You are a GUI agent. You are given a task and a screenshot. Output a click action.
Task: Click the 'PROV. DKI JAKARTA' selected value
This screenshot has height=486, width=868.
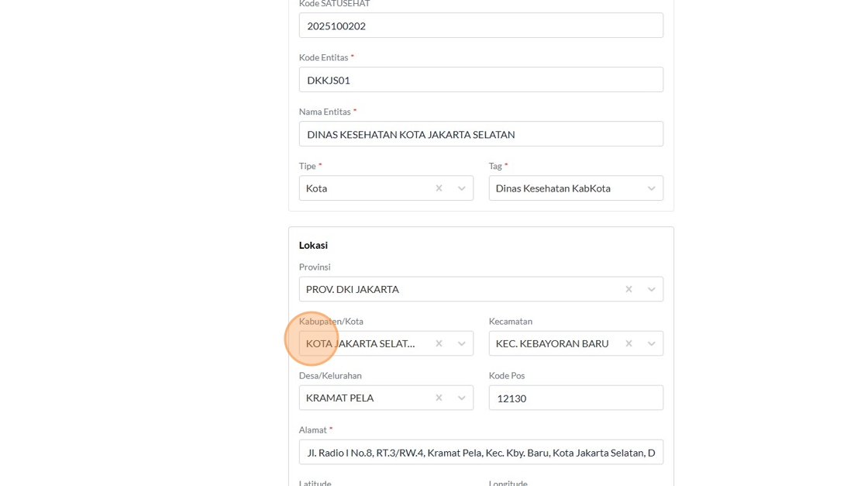point(353,289)
